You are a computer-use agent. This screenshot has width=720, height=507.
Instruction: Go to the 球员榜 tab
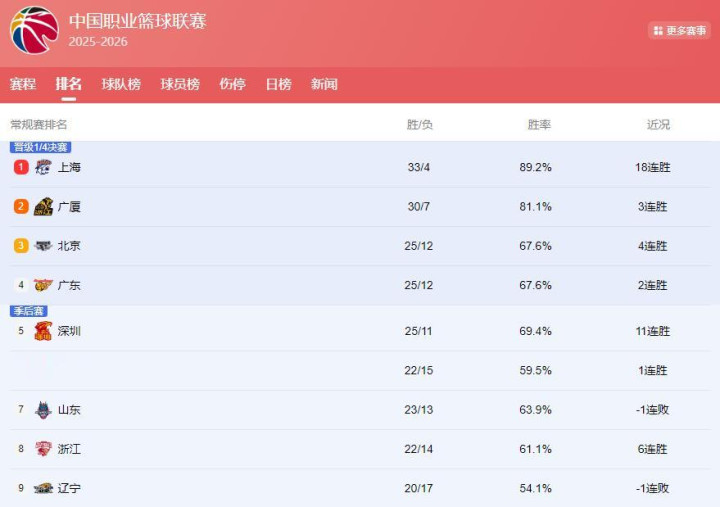point(180,84)
